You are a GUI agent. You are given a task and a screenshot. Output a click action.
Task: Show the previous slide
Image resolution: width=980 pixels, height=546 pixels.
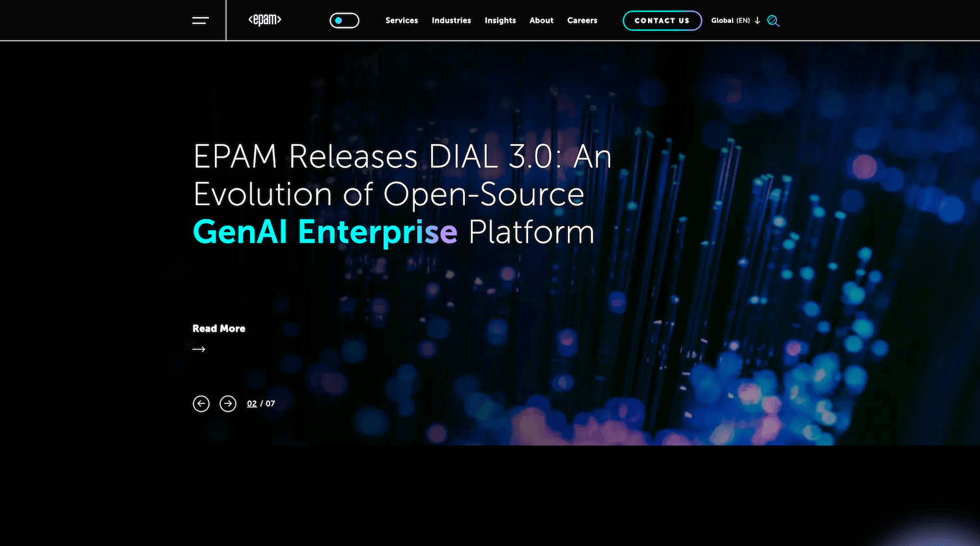[x=201, y=404]
